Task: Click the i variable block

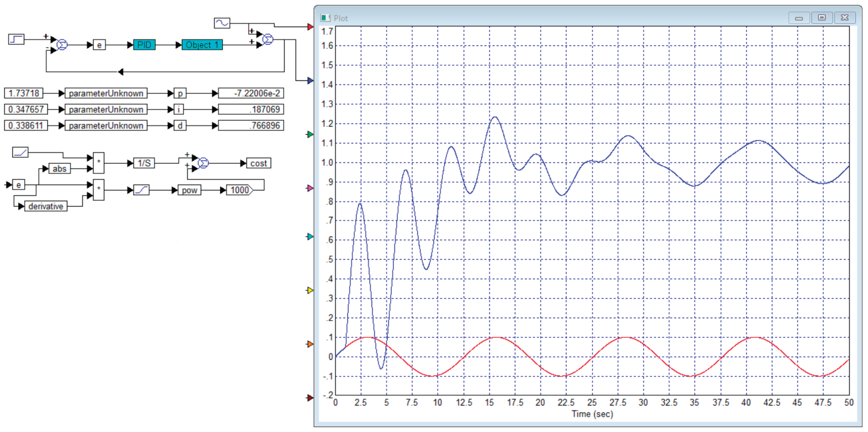Action: [x=179, y=109]
